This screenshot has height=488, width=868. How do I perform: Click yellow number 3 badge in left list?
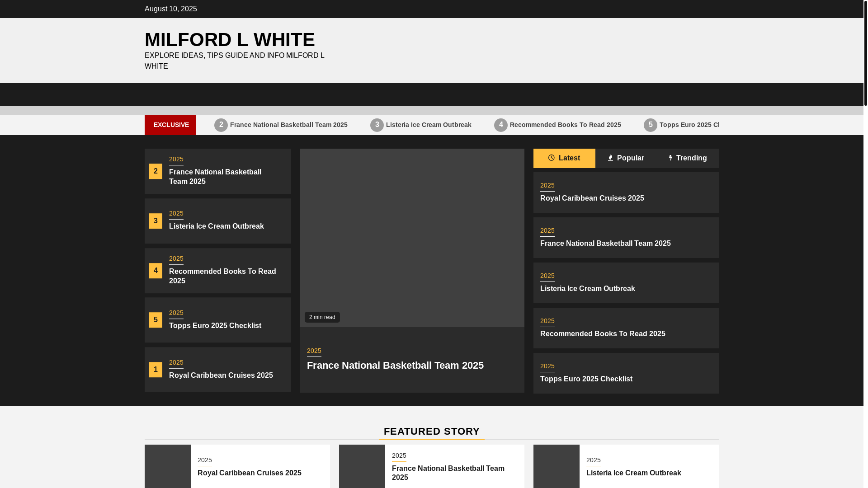click(156, 221)
